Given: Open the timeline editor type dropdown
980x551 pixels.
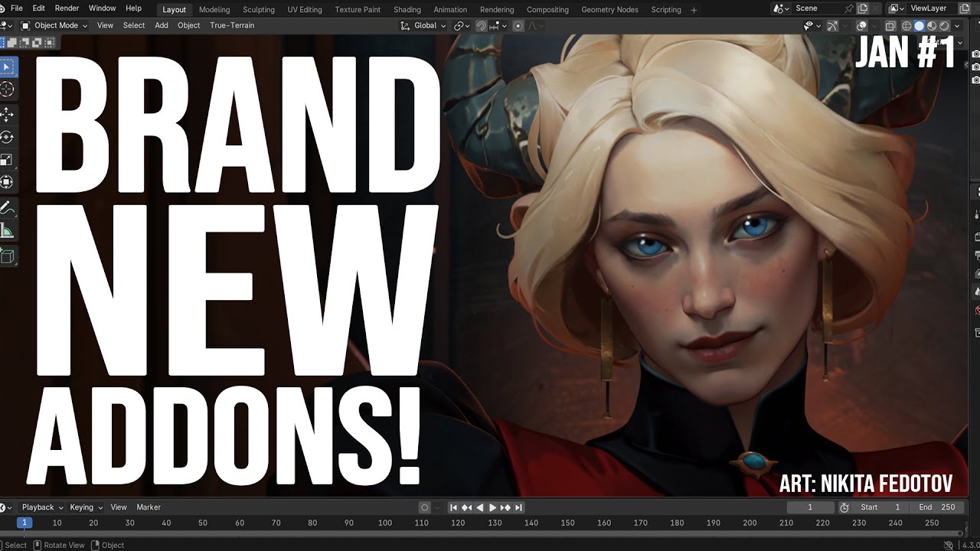Looking at the screenshot, I should pos(6,507).
